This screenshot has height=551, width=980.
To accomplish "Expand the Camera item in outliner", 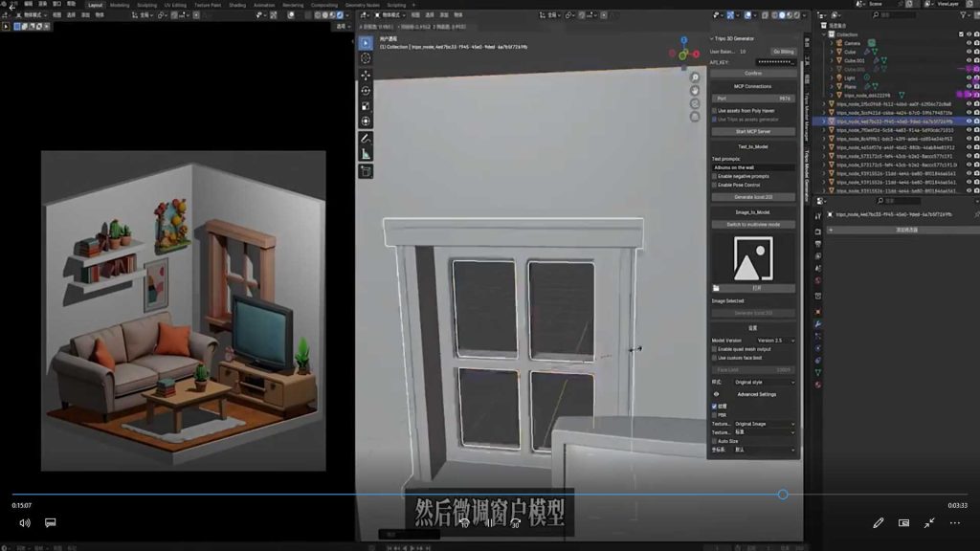I will 832,43.
